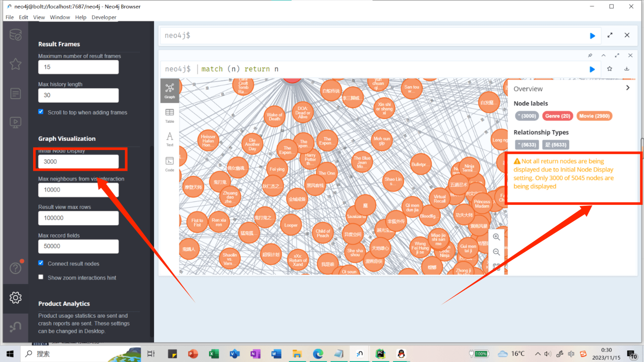Open the help question mark in the sidebar
This screenshot has width=644, height=362.
15,268
